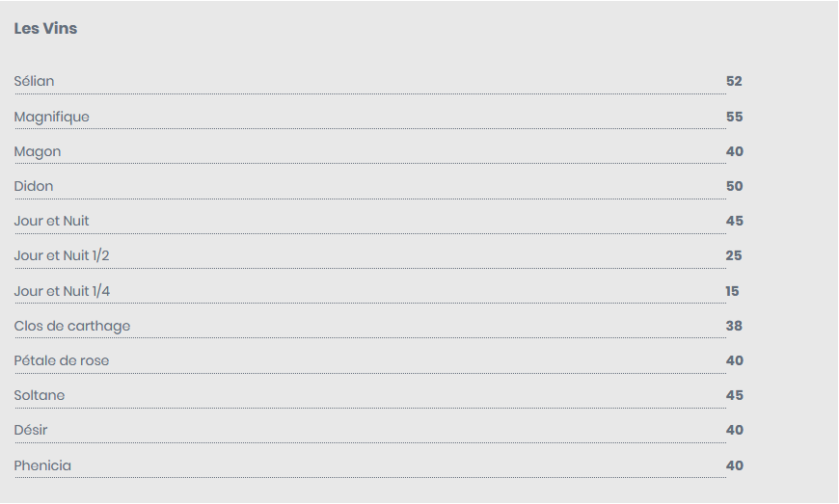Click the Désir wine name
The image size is (839, 504).
(31, 430)
